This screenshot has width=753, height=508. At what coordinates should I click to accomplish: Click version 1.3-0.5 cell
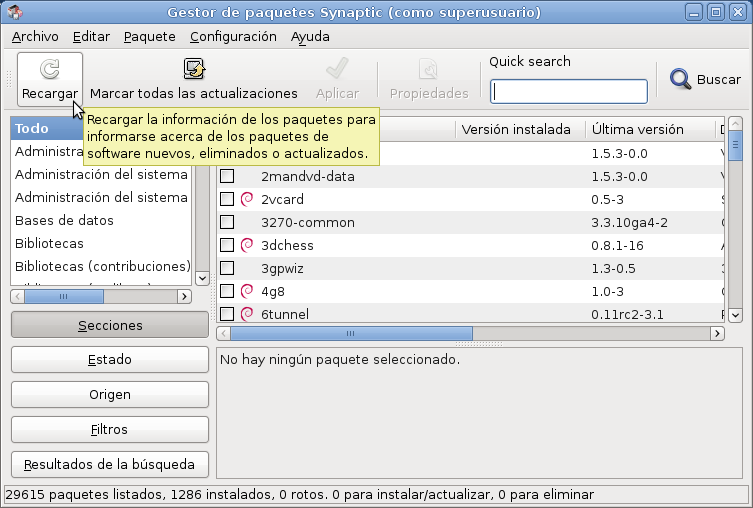click(x=613, y=268)
